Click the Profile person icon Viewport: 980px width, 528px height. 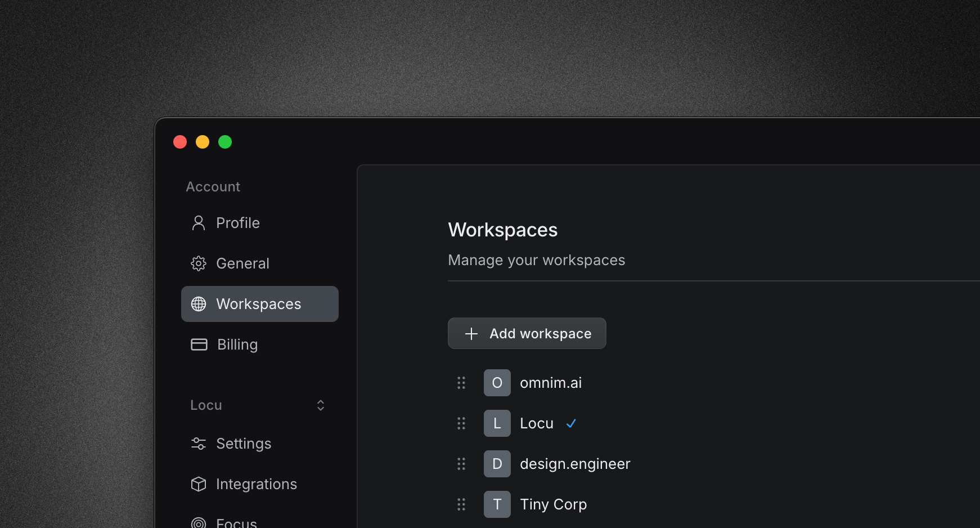(198, 223)
